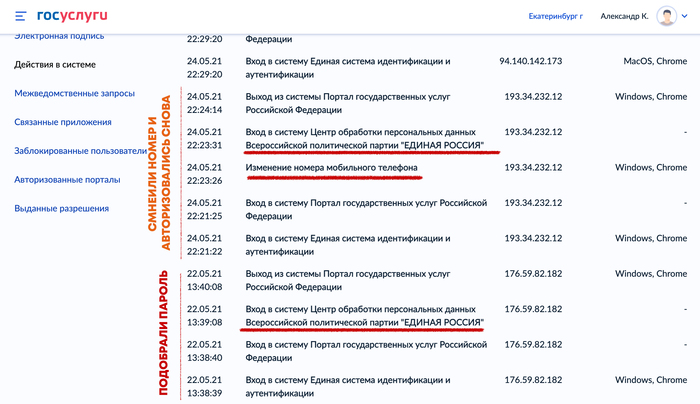Image resolution: width=700 pixels, height=404 pixels.
Task: Open Выданные разрешения section
Action: coord(62,208)
